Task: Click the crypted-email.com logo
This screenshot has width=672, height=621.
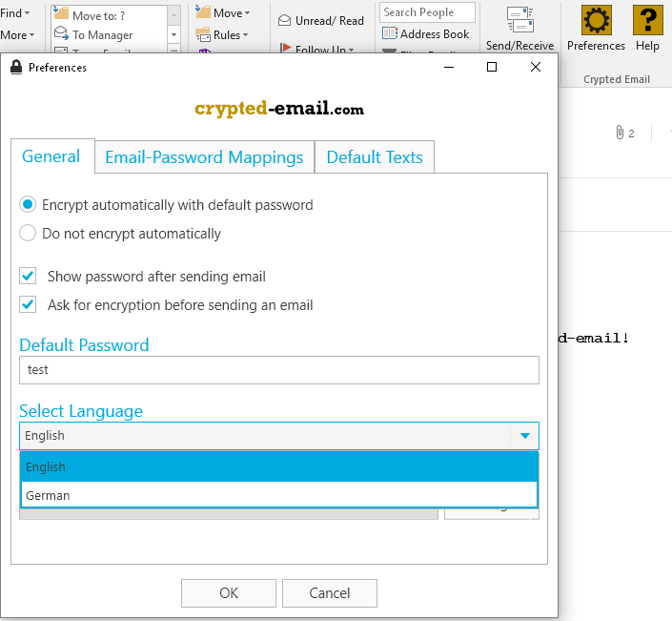Action: click(x=279, y=109)
